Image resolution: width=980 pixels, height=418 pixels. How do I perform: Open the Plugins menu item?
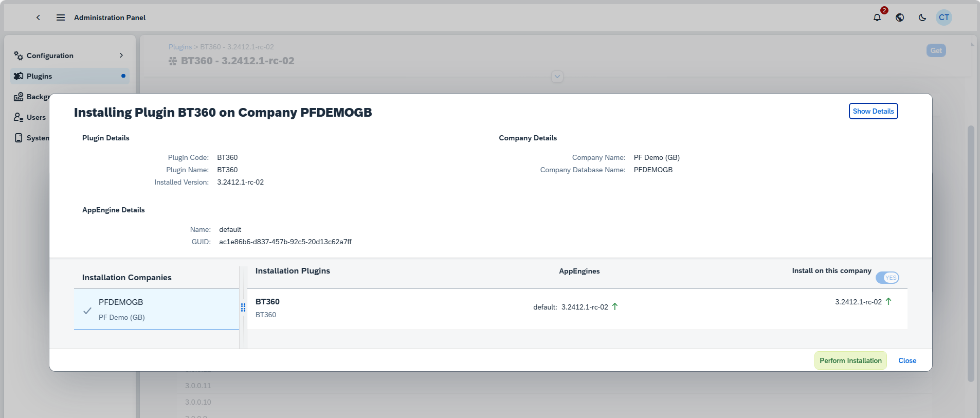40,76
